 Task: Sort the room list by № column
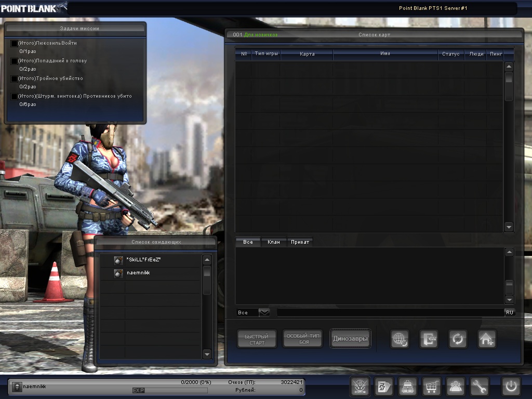(x=244, y=54)
